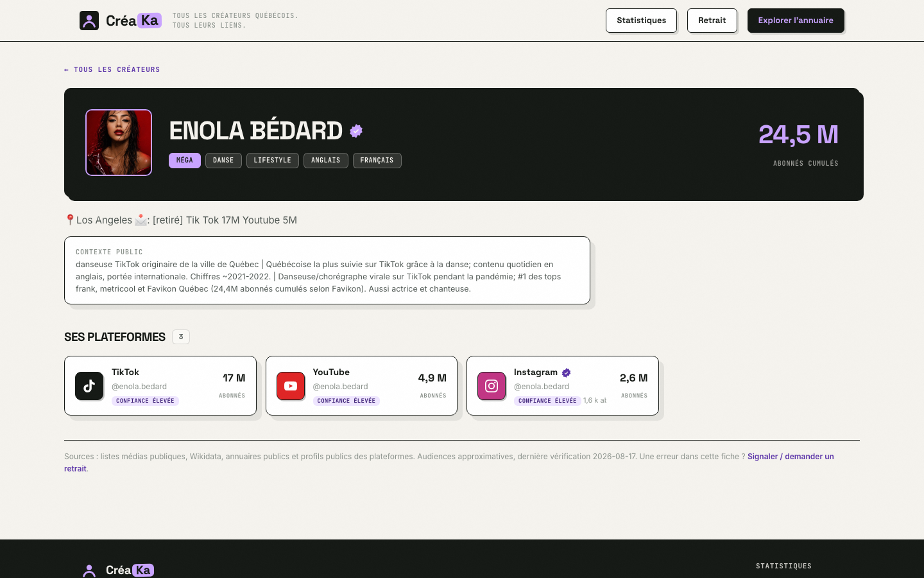Image resolution: width=924 pixels, height=578 pixels.
Task: Open the Statistiques page
Action: [641, 21]
